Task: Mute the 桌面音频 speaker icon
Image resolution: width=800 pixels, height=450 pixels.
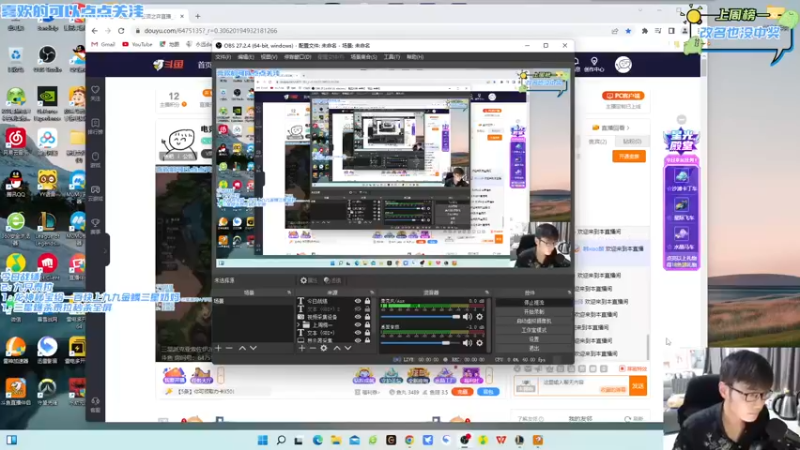Action: pos(467,343)
